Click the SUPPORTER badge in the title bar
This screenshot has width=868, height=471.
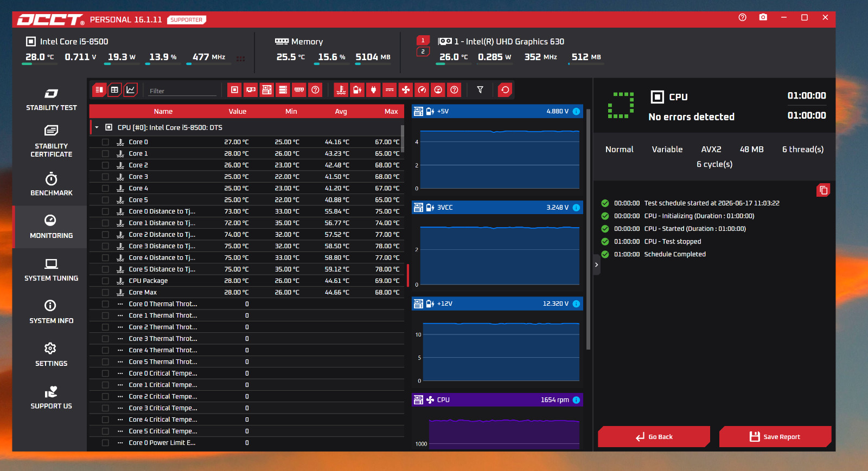[187, 20]
